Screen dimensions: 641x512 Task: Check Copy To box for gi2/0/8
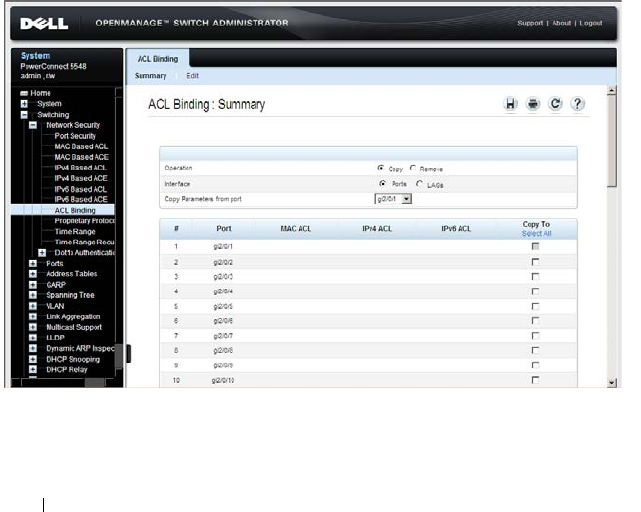point(535,350)
